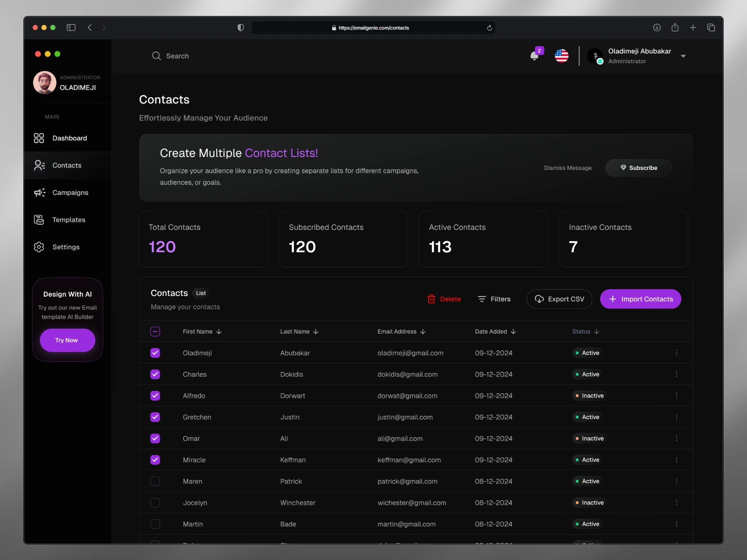Viewport: 747px width, 560px height.
Task: Click the Search input field
Action: pos(177,56)
